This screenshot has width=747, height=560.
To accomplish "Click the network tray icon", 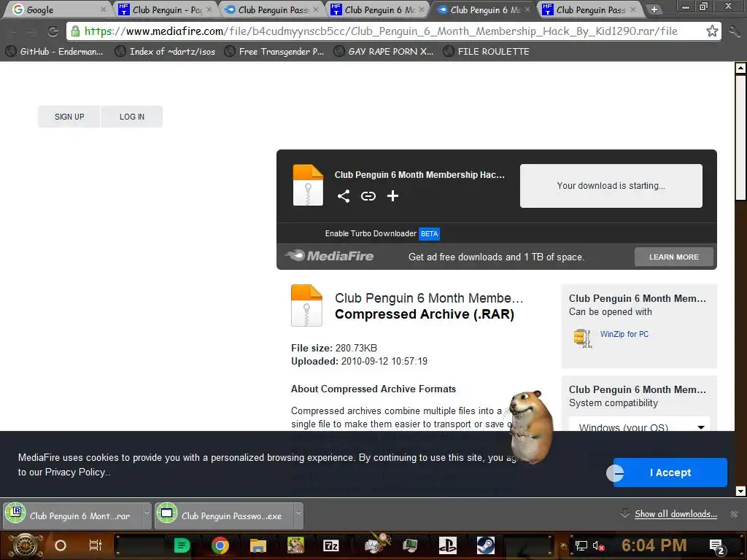I will (581, 545).
